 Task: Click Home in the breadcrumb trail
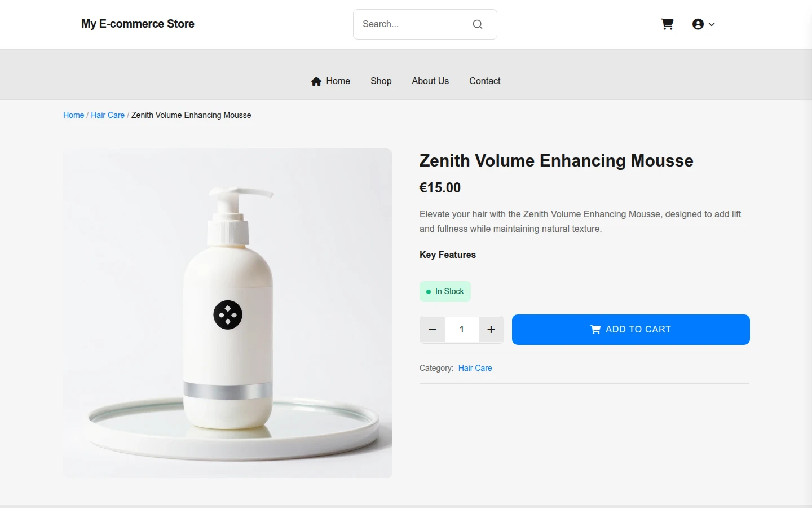click(x=73, y=115)
